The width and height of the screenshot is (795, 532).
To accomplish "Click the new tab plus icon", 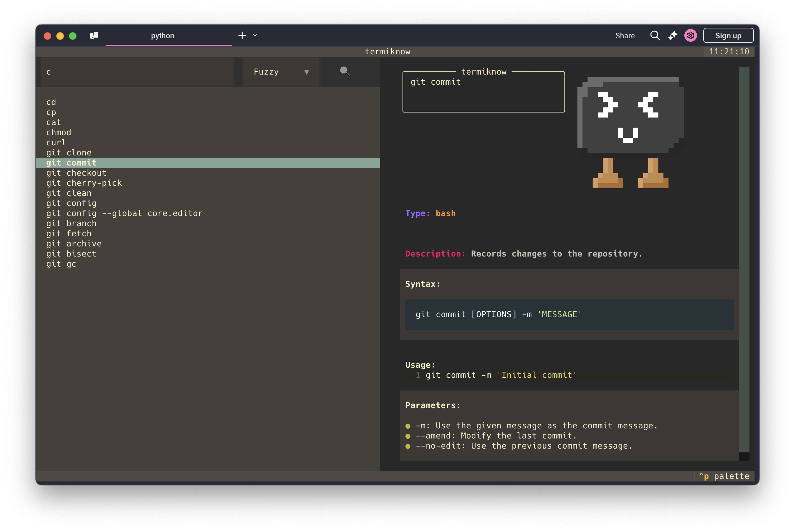I will click(242, 36).
